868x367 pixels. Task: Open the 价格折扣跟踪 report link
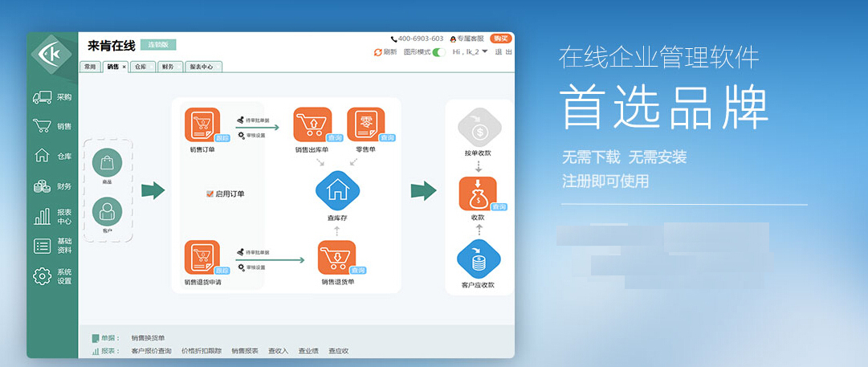click(x=202, y=351)
